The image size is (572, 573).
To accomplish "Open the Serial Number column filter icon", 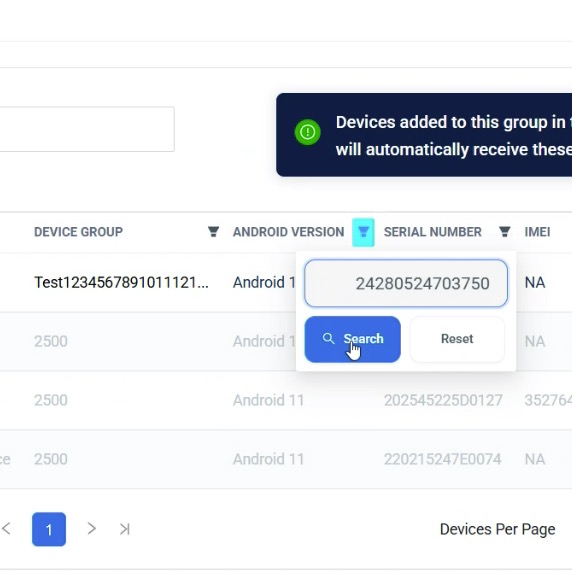I will point(505,232).
